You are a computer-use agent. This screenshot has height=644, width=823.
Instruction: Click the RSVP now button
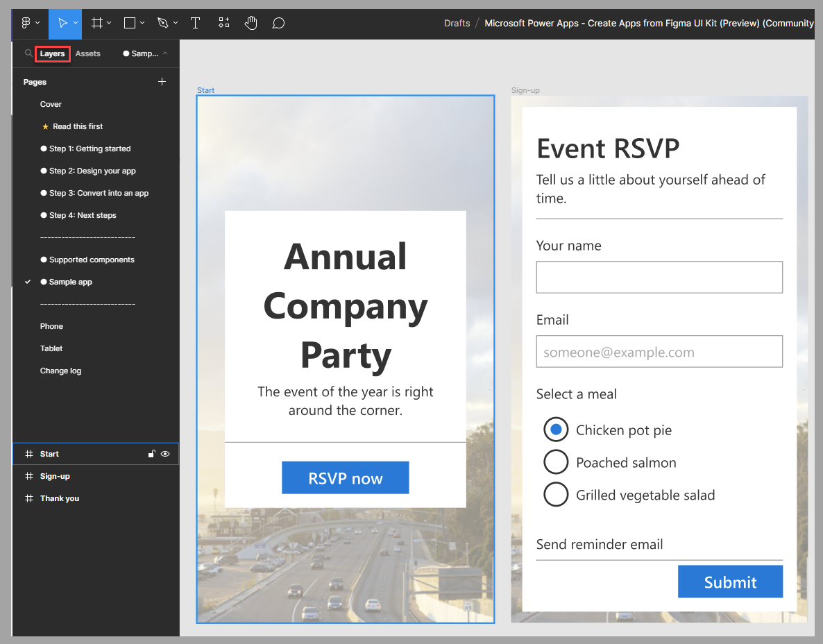(346, 477)
